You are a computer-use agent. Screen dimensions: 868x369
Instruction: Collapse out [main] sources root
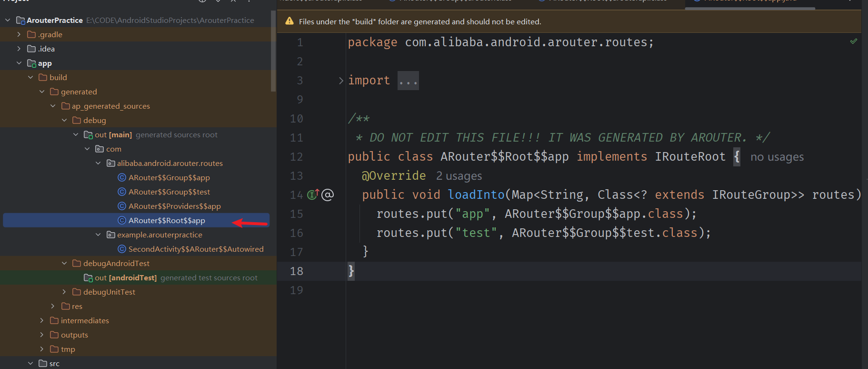76,134
